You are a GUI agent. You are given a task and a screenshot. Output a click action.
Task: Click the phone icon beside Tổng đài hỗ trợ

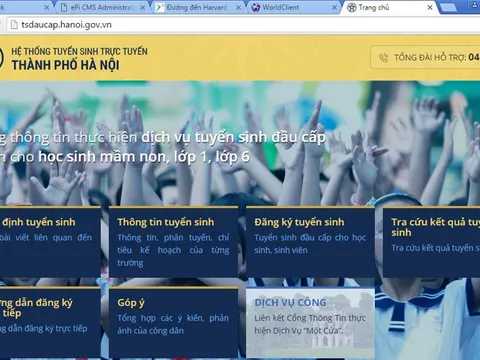click(x=384, y=58)
